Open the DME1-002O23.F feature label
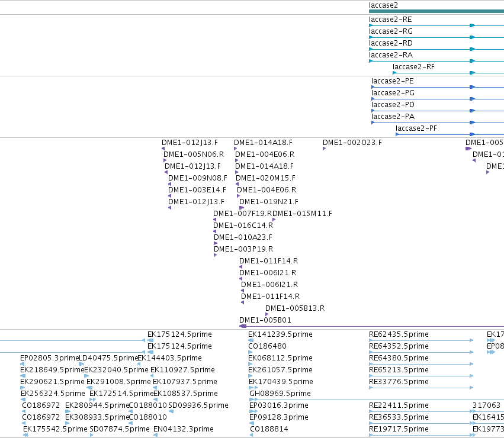Image resolution: width=504 pixels, height=438 pixels. click(x=352, y=143)
